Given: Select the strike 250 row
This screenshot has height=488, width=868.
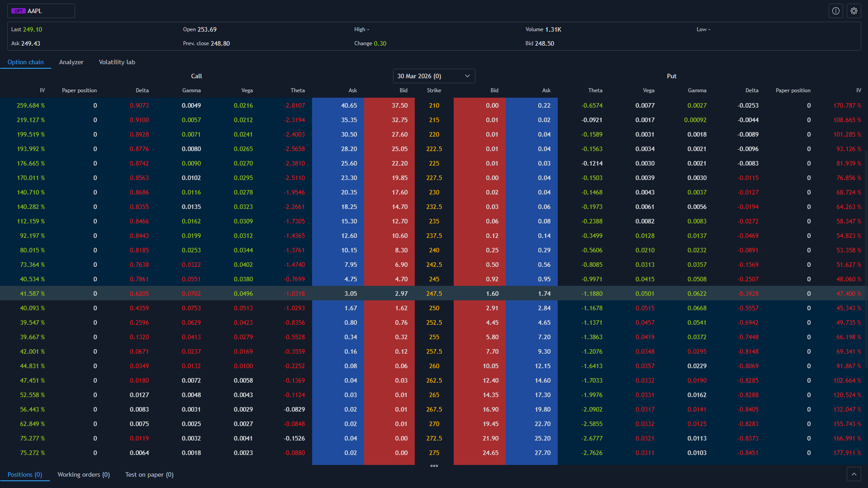Looking at the screenshot, I should (433, 308).
